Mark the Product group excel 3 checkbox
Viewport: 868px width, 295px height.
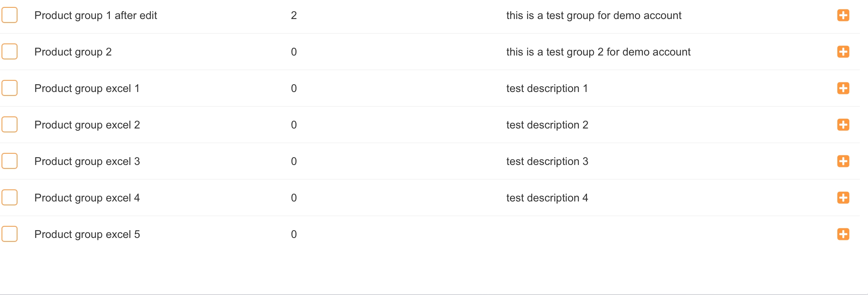[x=10, y=161]
